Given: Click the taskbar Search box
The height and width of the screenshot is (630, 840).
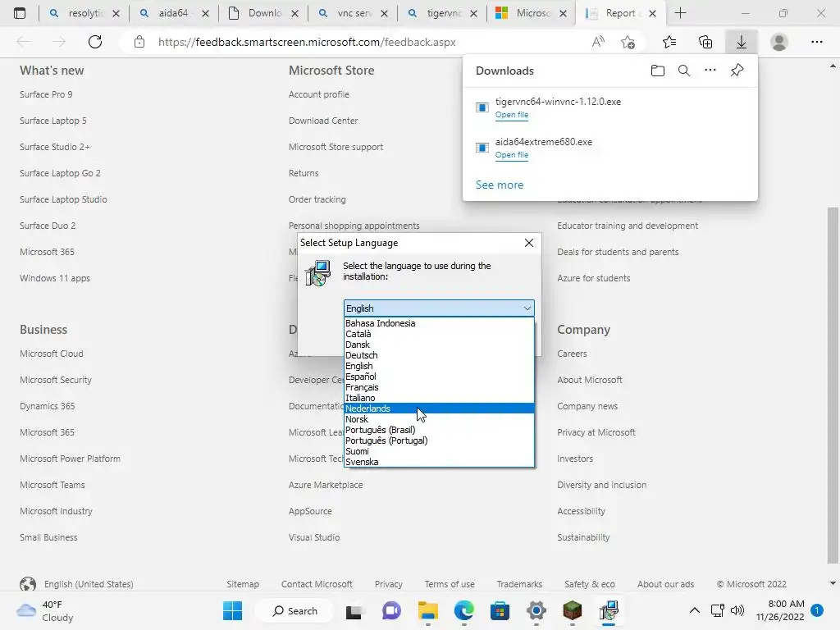Looking at the screenshot, I should click(x=294, y=610).
